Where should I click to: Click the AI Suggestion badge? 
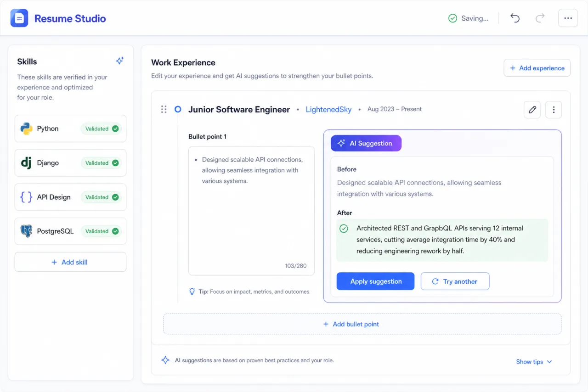pos(366,143)
